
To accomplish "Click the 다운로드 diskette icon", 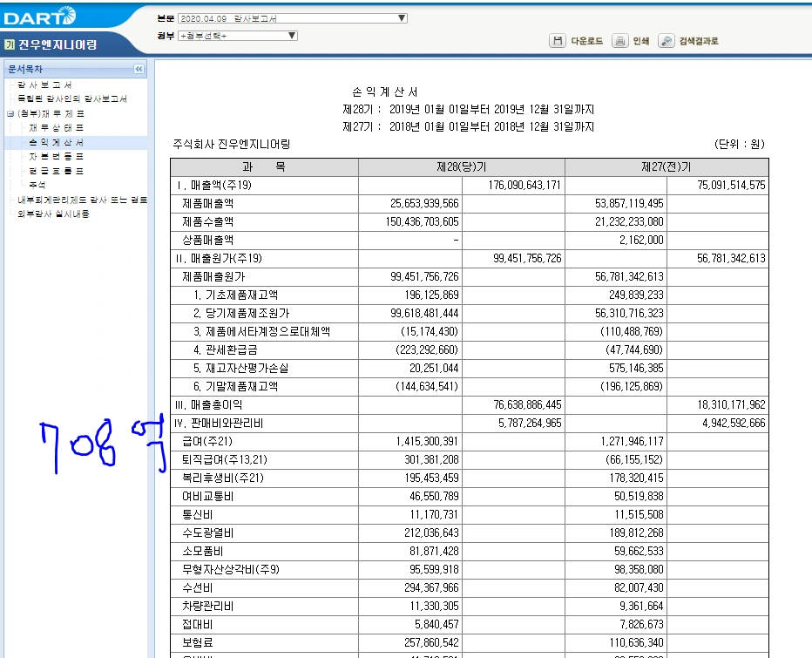I will 557,40.
